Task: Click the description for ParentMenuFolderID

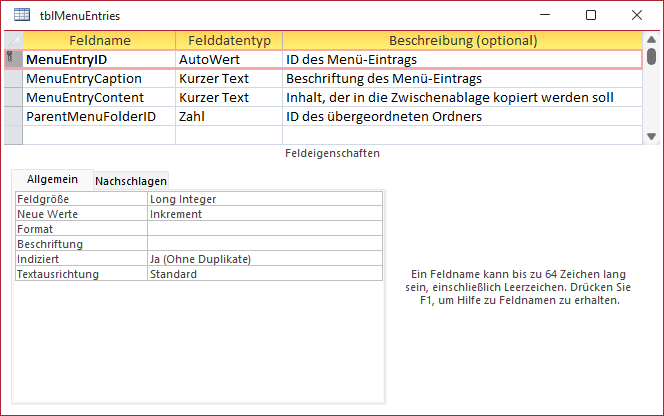Action: [460, 116]
